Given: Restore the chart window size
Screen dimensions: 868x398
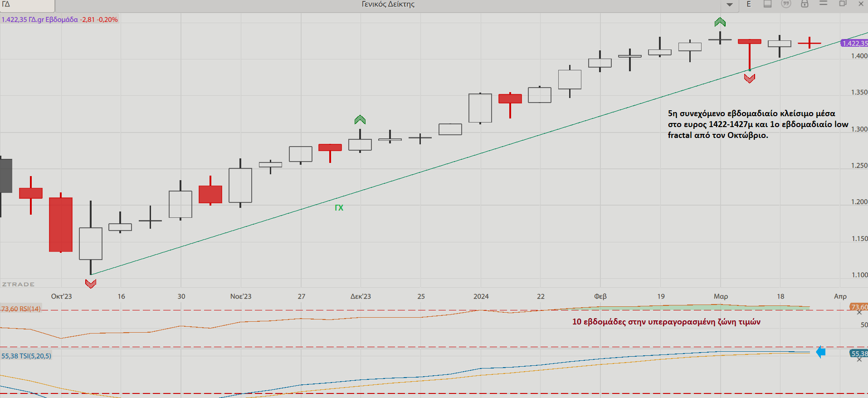Looking at the screenshot, I should point(843,3).
